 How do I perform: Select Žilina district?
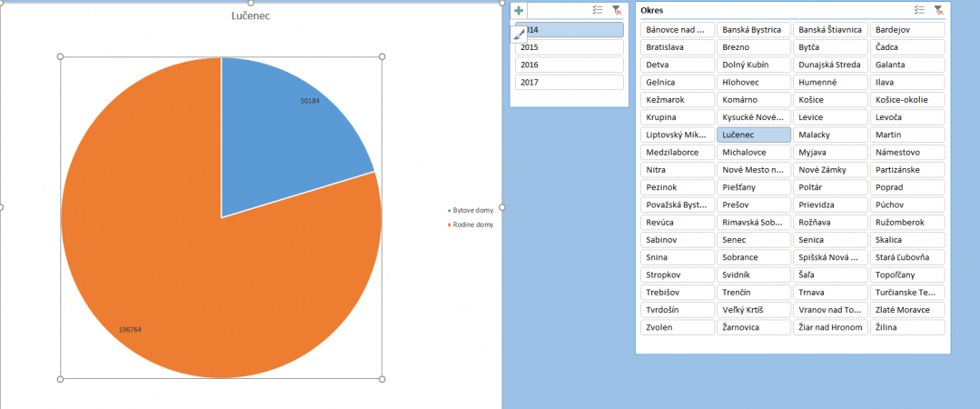[x=906, y=327]
